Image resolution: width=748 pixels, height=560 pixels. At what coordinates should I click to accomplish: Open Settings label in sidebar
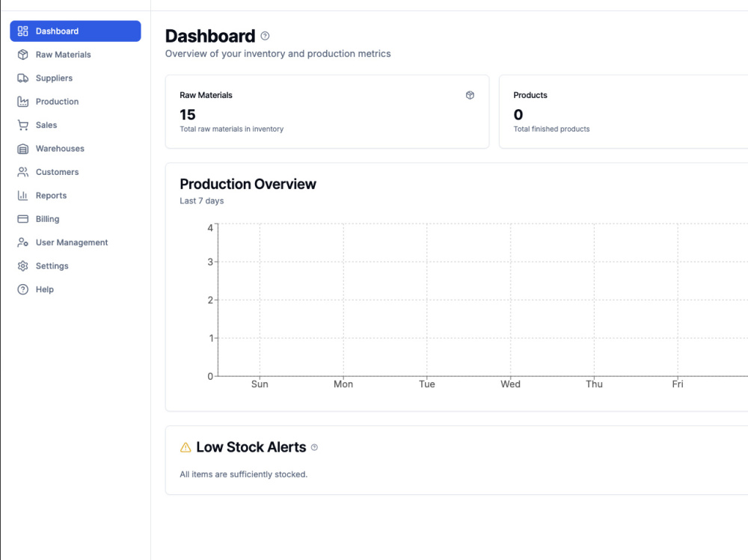[52, 265]
